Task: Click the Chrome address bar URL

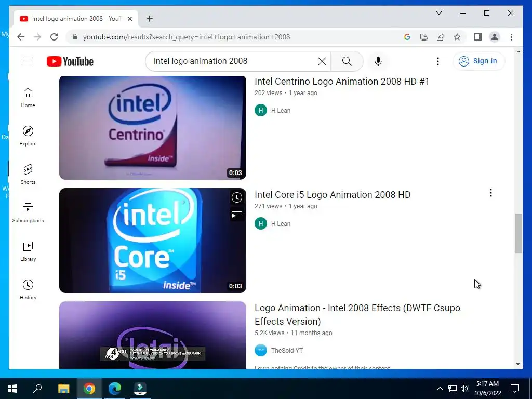Action: click(187, 37)
